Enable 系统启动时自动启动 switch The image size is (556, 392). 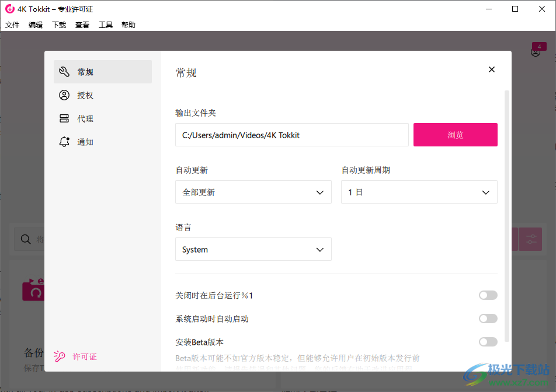coord(488,318)
